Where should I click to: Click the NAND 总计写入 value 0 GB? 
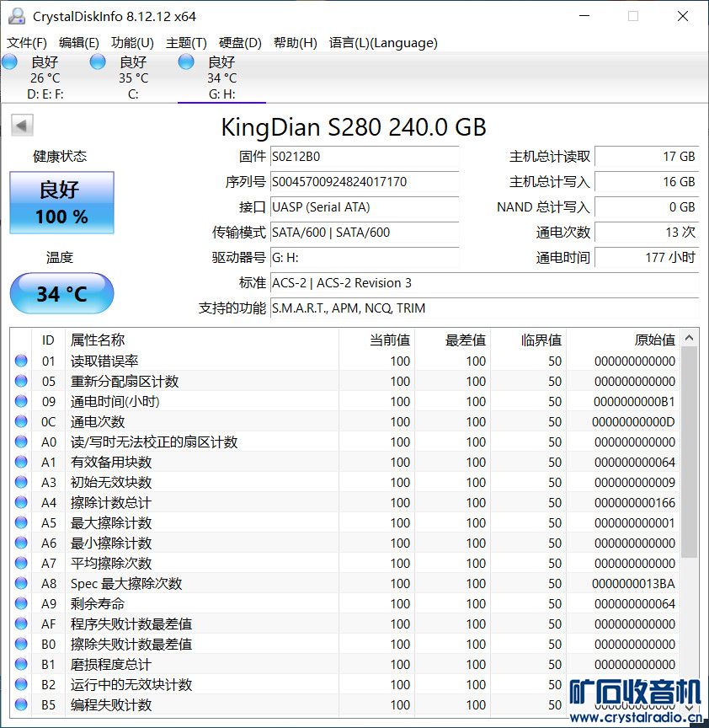[x=647, y=207]
